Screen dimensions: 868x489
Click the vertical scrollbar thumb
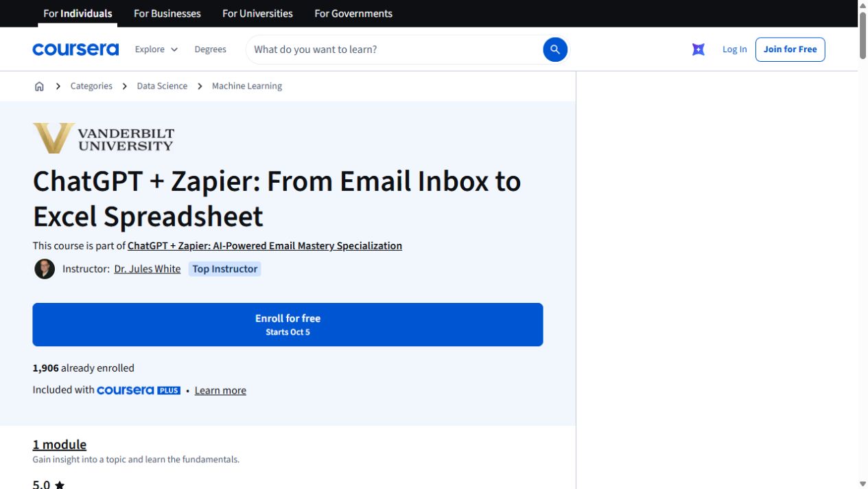pos(863,34)
